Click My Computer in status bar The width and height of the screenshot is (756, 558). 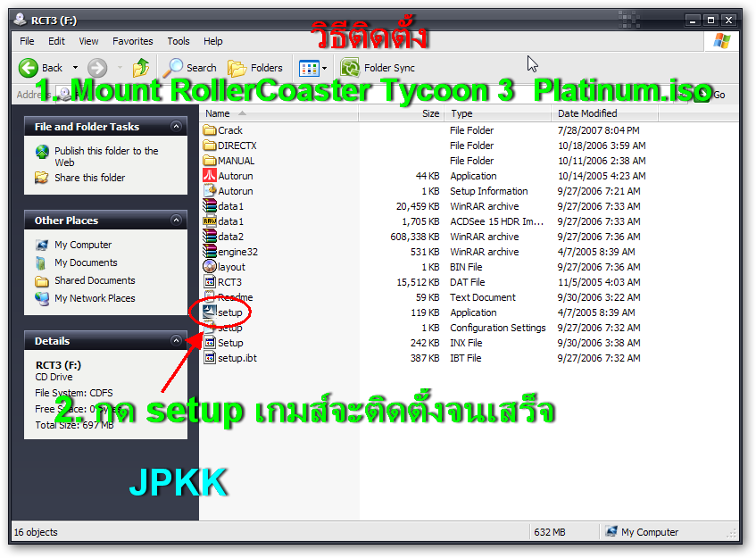click(x=643, y=532)
